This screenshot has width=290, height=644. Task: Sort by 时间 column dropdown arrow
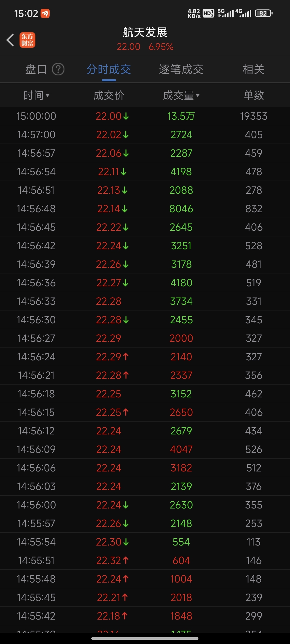point(48,95)
